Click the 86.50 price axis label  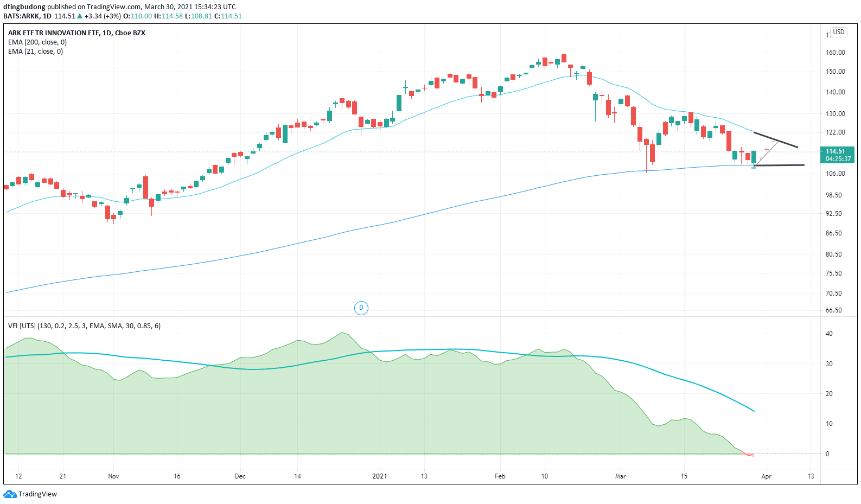pyautogui.click(x=834, y=233)
